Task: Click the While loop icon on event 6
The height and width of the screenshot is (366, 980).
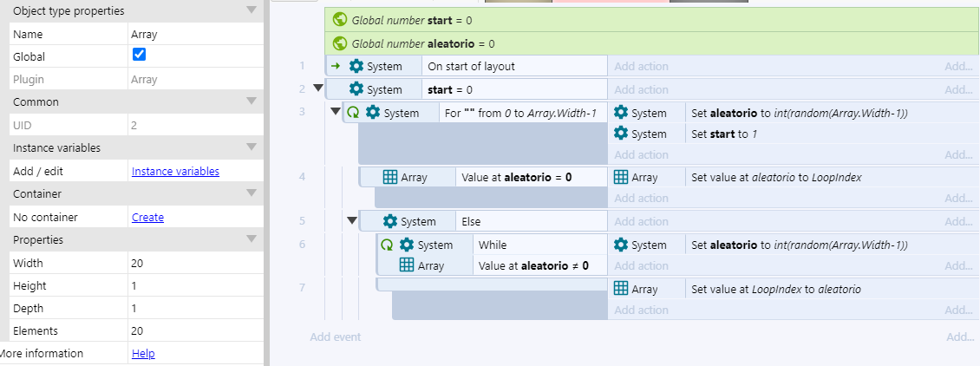Action: coord(388,245)
